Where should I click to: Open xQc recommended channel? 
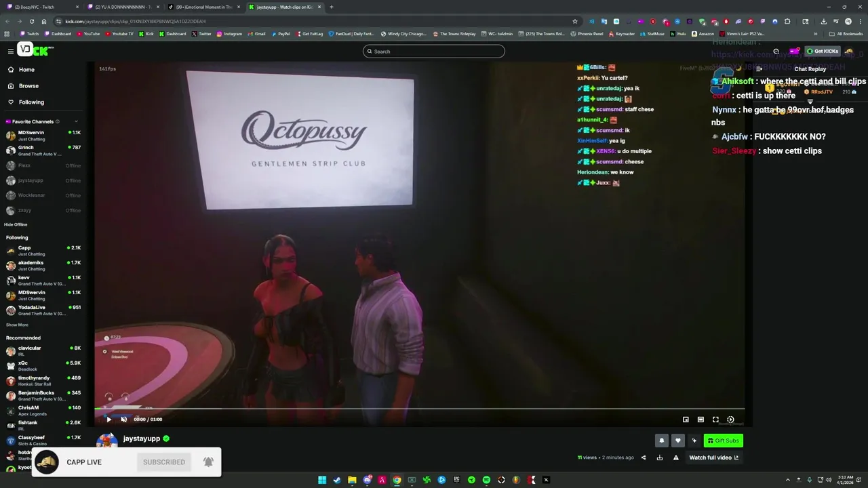43,366
